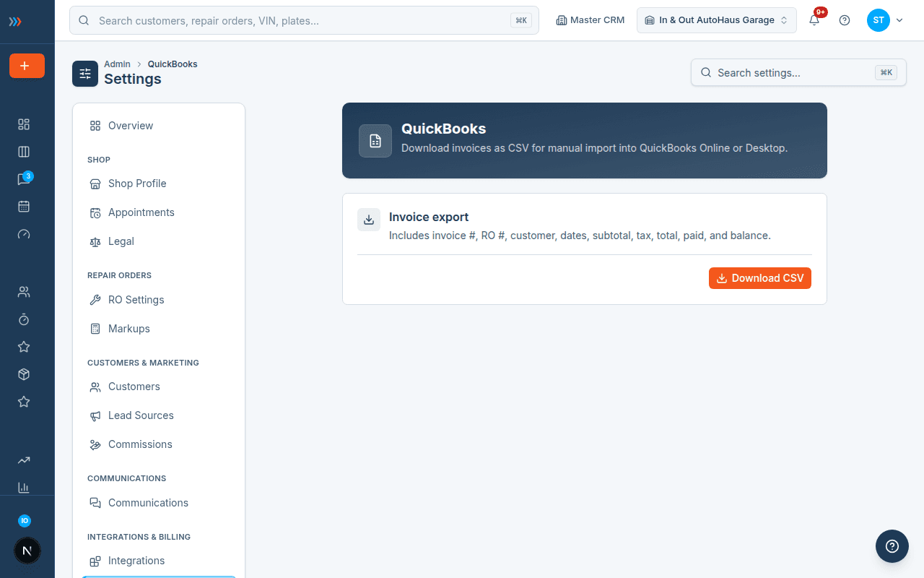924x578 pixels.
Task: Click Master CRM in the header
Action: coord(590,20)
